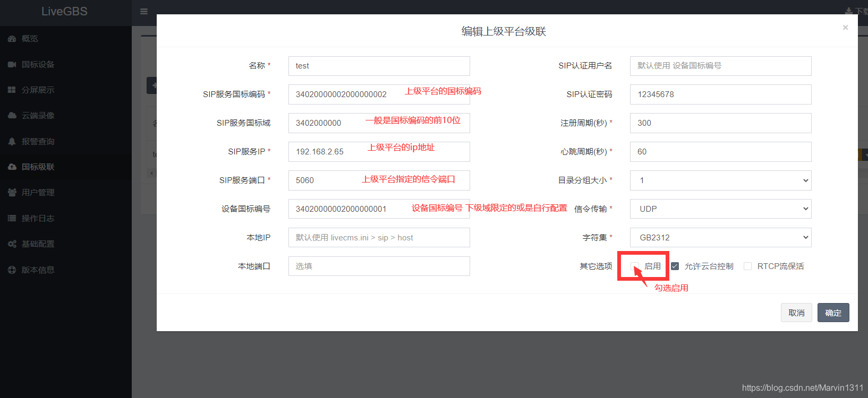Click the SIP服务国标域 input field
Image resolution: width=868 pixels, height=398 pixels.
pos(379,123)
